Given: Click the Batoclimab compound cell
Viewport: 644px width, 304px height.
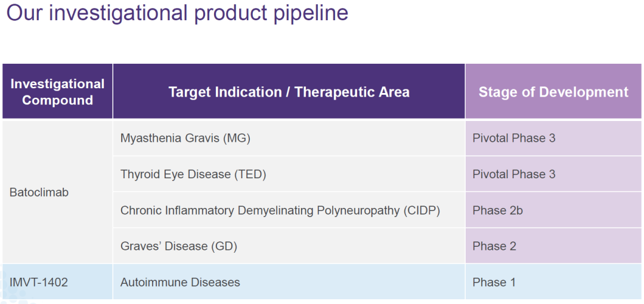Looking at the screenshot, I should [39, 193].
